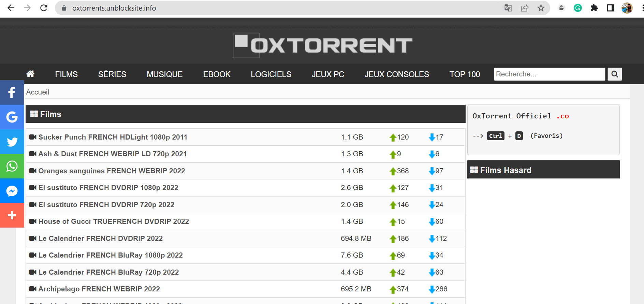Submit search with magnifier button
The width and height of the screenshot is (644, 304).
(x=615, y=74)
